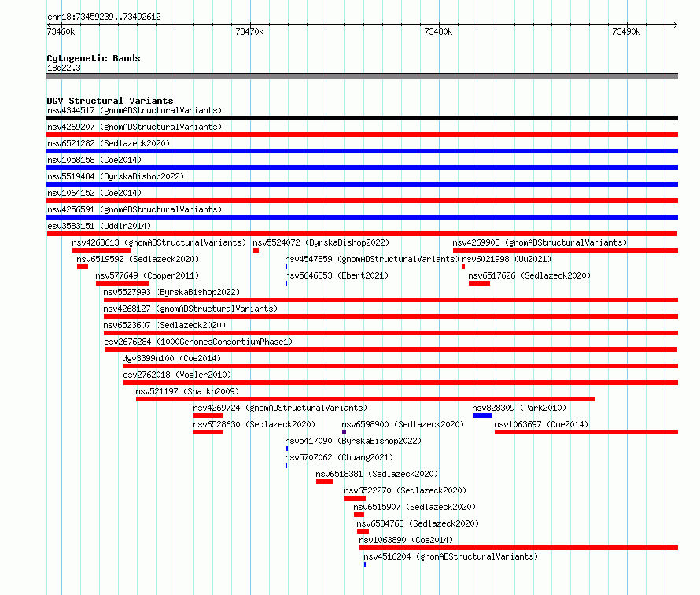Image resolution: width=700 pixels, height=595 pixels.
Task: Click the 18q22.3 cytogenetic band label
Action: pyautogui.click(x=64, y=68)
